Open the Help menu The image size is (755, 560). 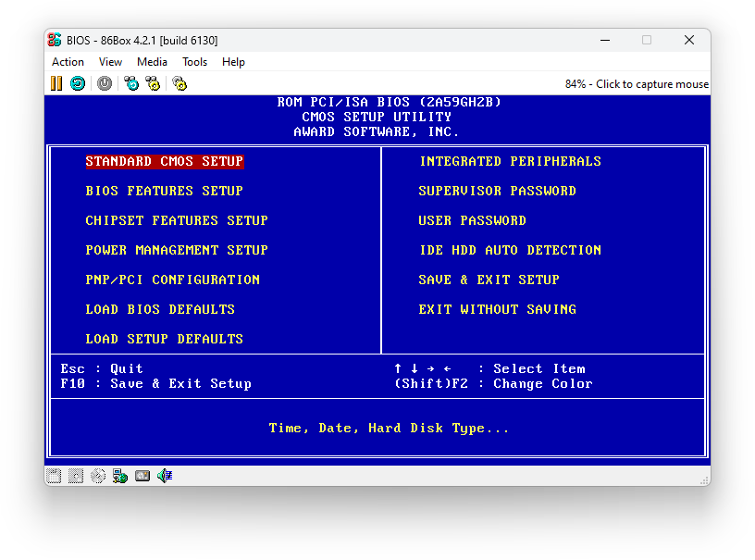(233, 62)
